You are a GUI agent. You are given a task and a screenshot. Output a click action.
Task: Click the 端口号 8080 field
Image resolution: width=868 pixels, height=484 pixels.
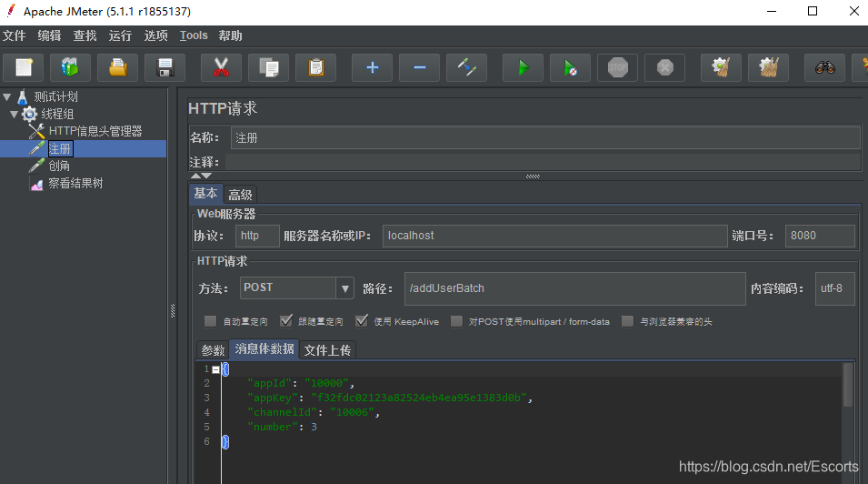click(x=820, y=236)
